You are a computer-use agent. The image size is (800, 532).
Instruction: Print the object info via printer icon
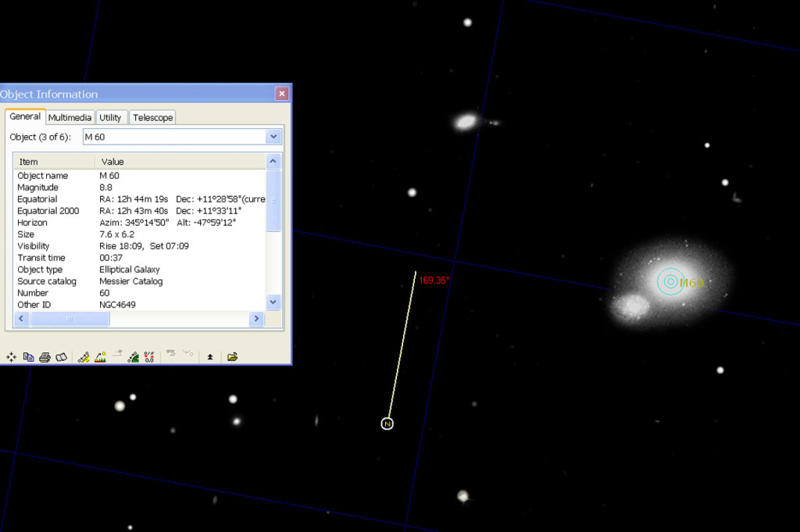(45, 357)
